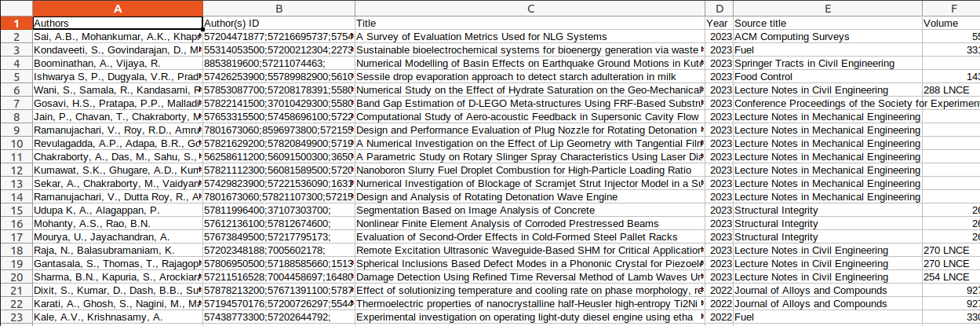
Task: Select authors cell starting 'Dixit, S., Kumar'
Action: (x=118, y=291)
